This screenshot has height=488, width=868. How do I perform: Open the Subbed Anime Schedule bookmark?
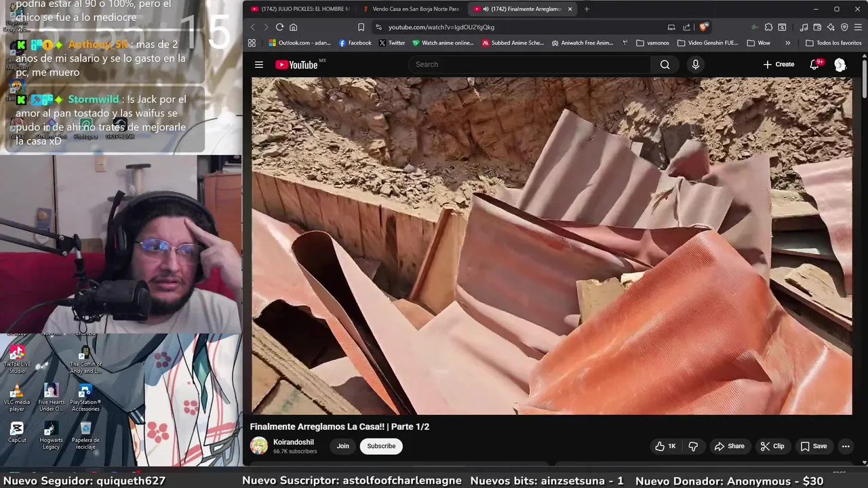[x=513, y=43]
